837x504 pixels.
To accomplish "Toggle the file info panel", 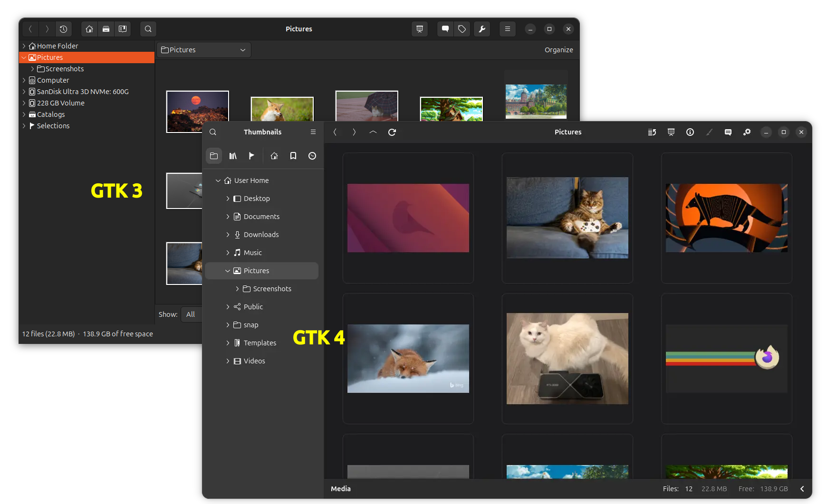I will tap(690, 132).
